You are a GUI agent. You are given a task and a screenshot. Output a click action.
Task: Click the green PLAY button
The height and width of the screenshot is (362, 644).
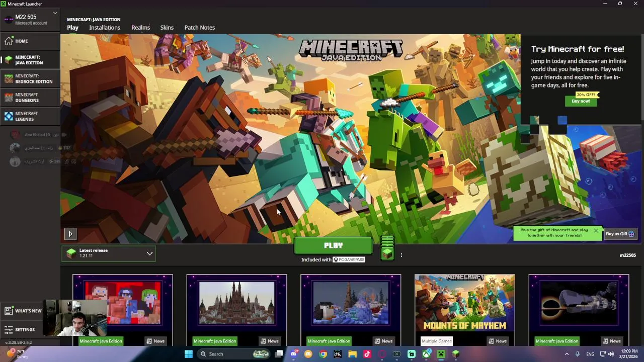(x=333, y=246)
